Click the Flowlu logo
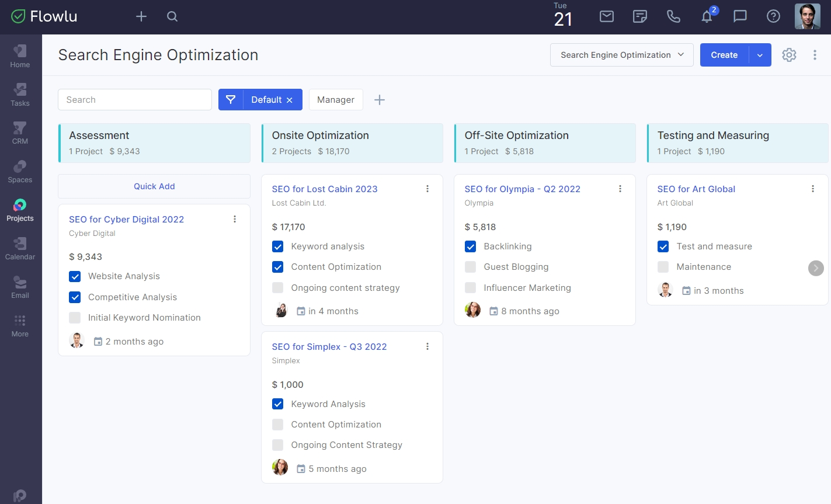The height and width of the screenshot is (504, 831). pos(44,16)
